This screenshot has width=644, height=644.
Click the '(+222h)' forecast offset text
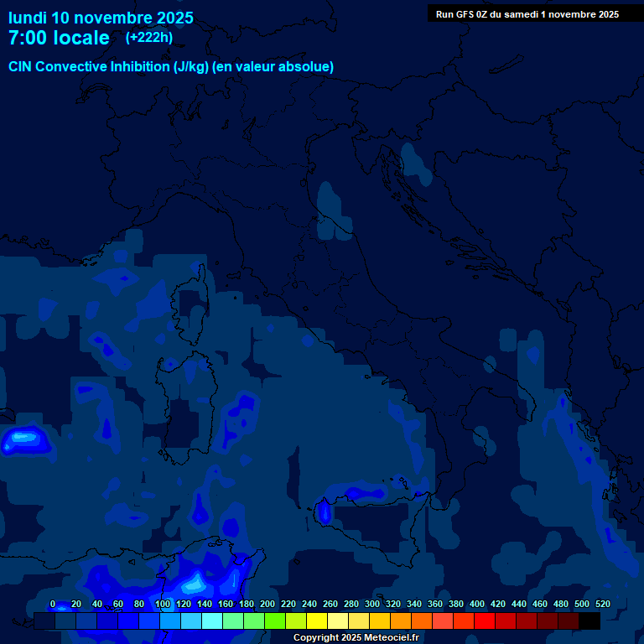[x=149, y=37]
